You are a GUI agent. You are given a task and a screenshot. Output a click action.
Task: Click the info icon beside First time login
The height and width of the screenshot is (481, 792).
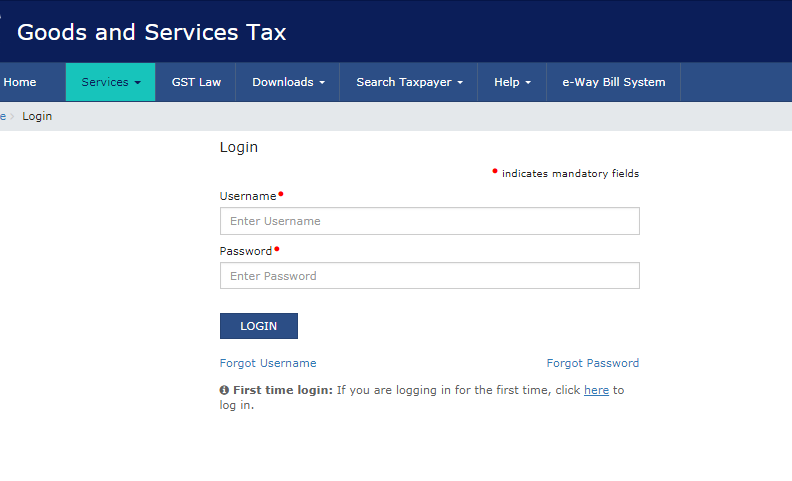click(x=225, y=390)
